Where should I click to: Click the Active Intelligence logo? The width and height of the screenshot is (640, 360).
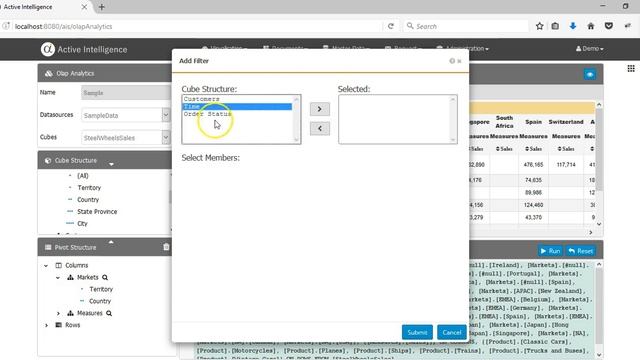(48, 49)
